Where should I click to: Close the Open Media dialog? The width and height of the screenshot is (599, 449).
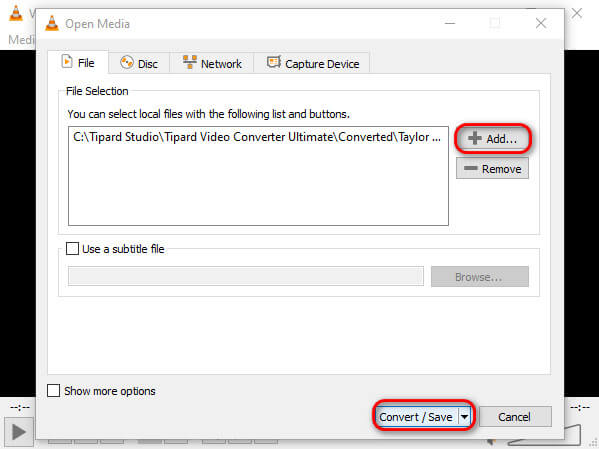click(x=541, y=23)
